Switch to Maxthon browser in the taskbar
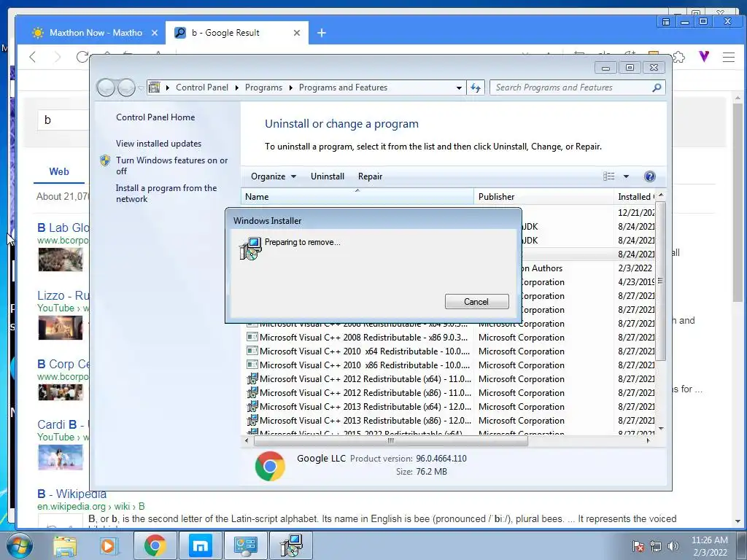 point(201,545)
